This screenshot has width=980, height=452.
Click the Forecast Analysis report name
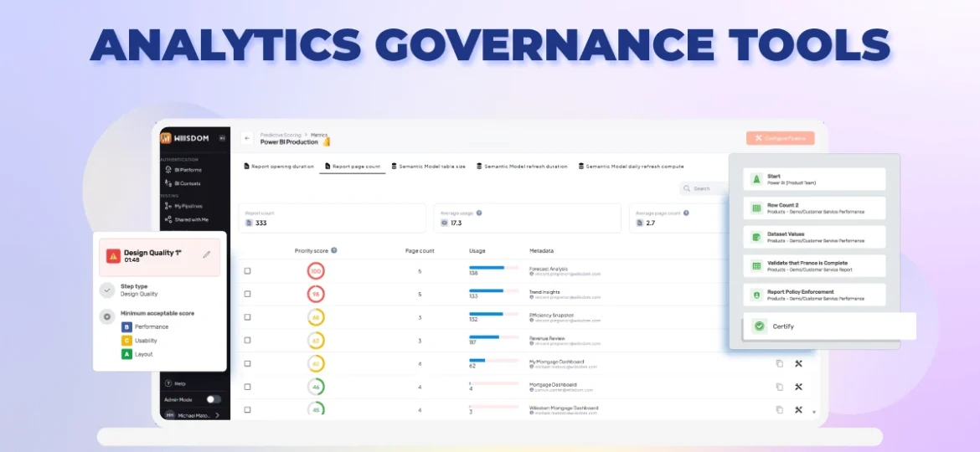(x=548, y=269)
